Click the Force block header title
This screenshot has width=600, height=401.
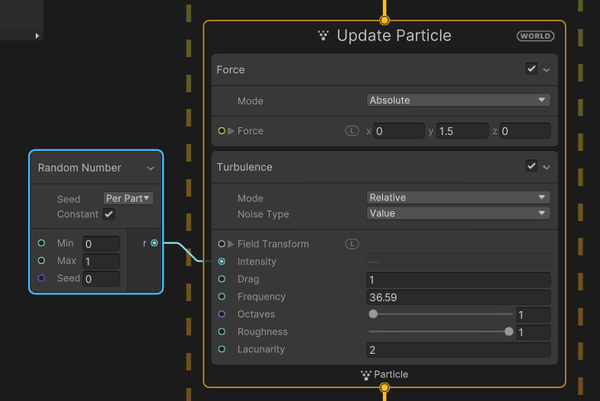pyautogui.click(x=231, y=70)
